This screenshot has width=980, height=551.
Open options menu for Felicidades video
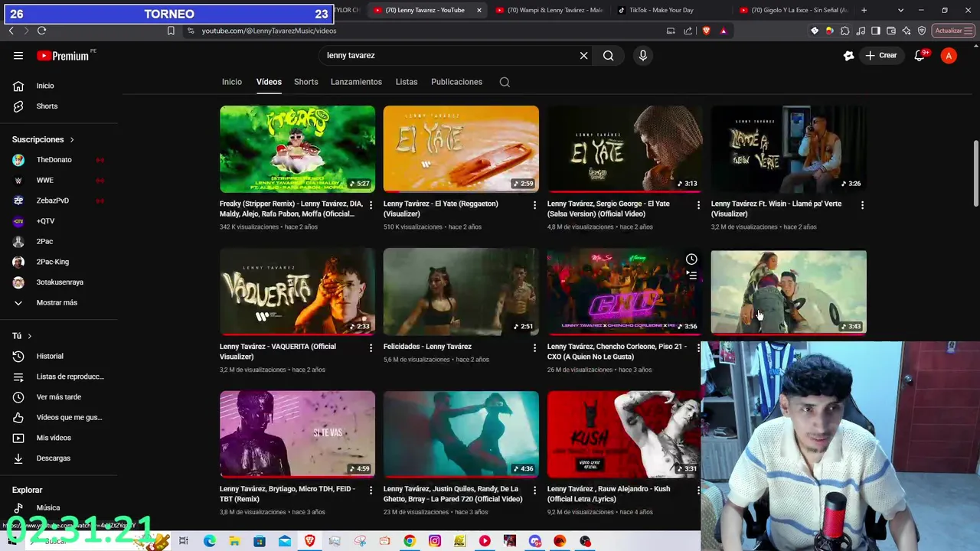pyautogui.click(x=534, y=347)
